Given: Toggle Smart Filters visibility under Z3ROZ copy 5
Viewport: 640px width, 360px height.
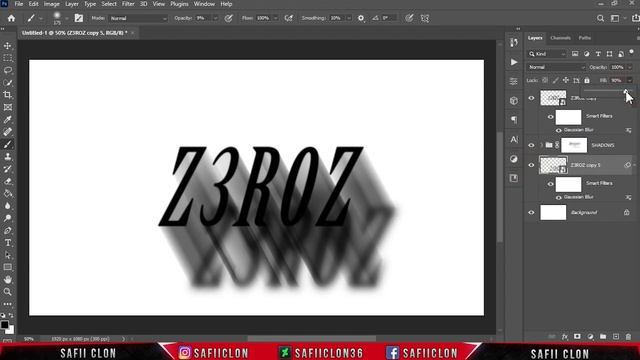Looking at the screenshot, I should tap(550, 184).
